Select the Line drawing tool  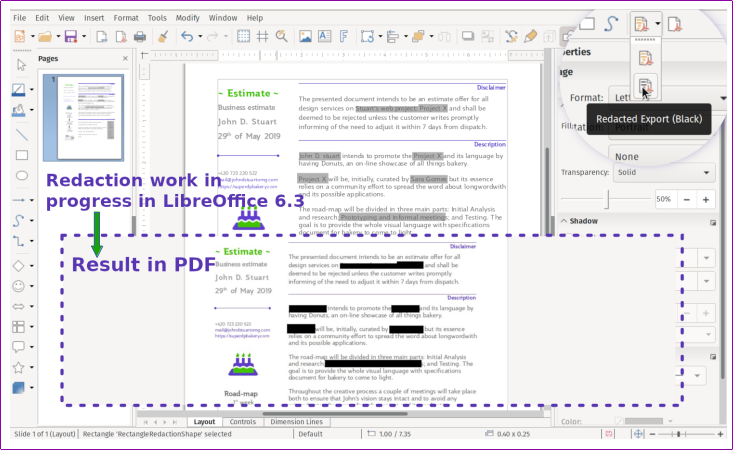pyautogui.click(x=20, y=134)
